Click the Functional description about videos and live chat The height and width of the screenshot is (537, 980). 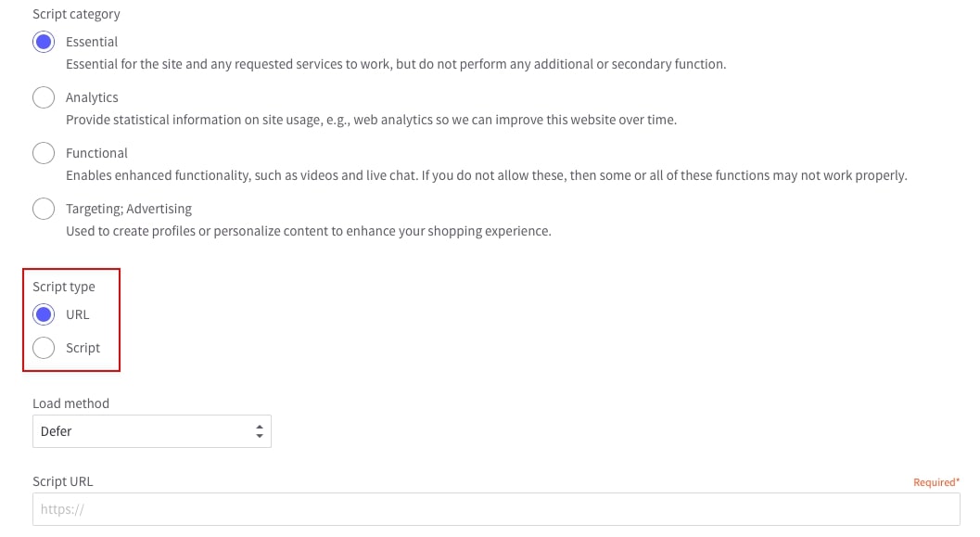click(486, 175)
